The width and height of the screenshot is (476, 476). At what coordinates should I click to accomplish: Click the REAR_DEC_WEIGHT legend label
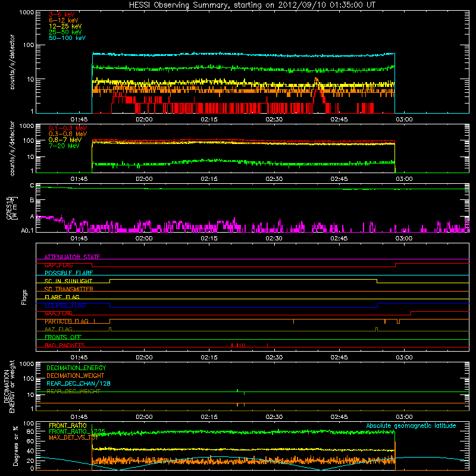click(x=73, y=392)
